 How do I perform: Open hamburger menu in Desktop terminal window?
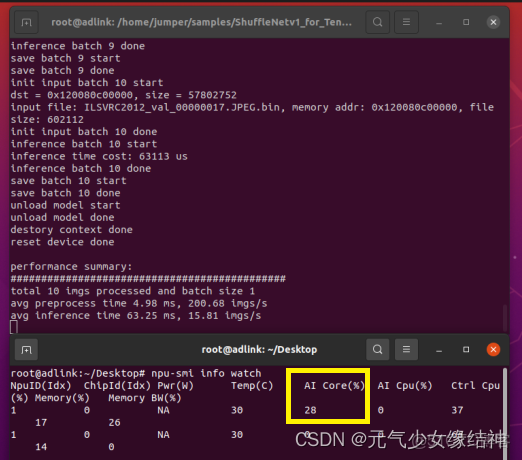[x=406, y=350]
